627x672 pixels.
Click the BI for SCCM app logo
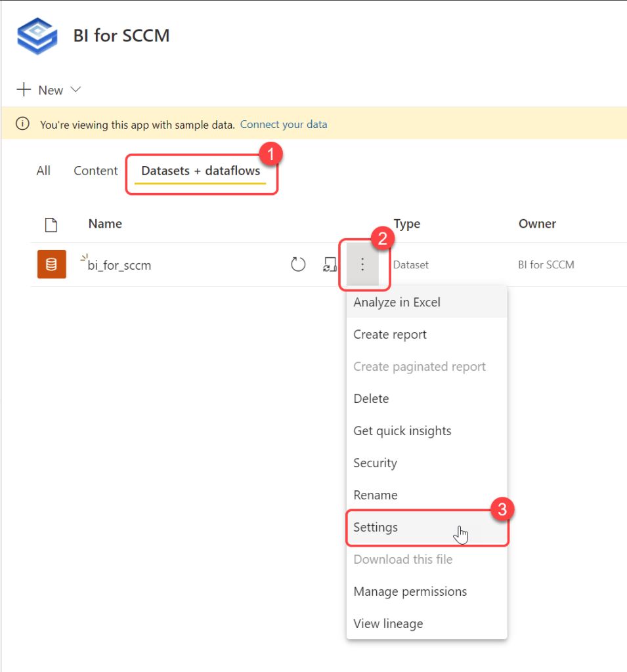tap(37, 35)
